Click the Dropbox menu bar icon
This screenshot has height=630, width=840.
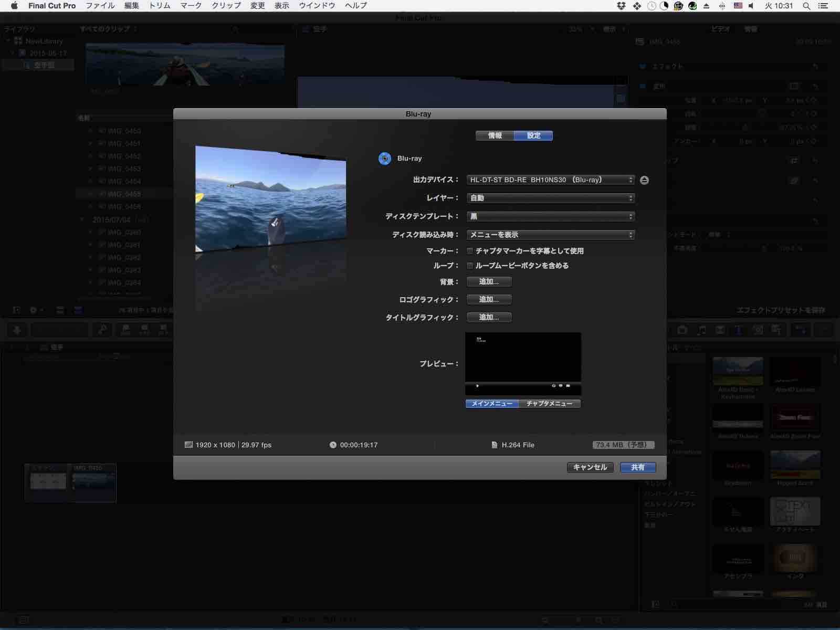click(x=622, y=6)
